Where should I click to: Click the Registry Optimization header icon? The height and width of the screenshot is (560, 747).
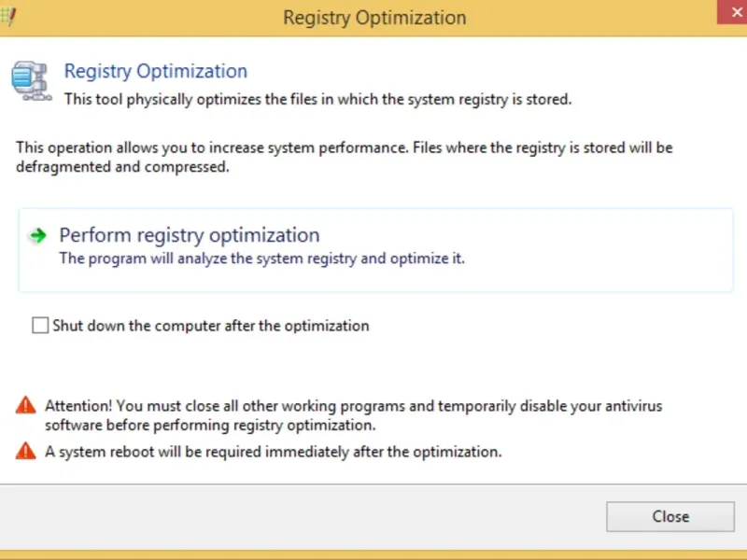click(29, 79)
